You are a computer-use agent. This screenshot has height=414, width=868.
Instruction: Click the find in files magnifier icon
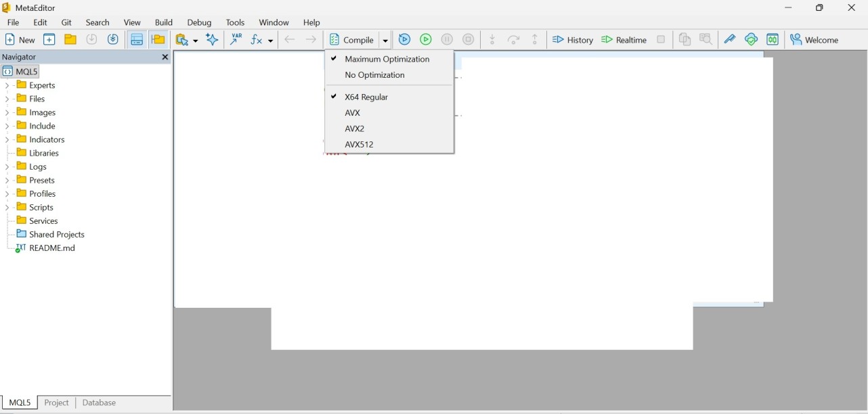tap(706, 40)
